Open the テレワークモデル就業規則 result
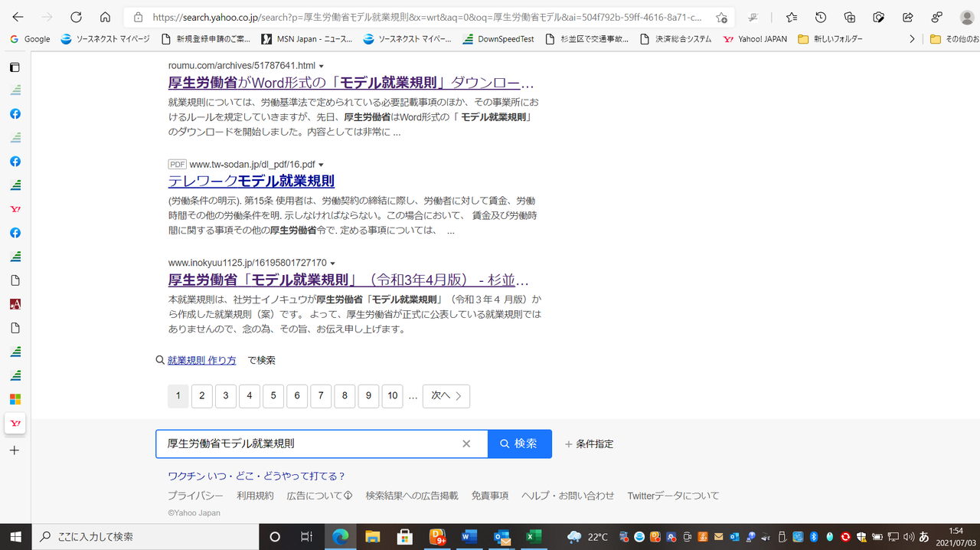 pyautogui.click(x=251, y=182)
